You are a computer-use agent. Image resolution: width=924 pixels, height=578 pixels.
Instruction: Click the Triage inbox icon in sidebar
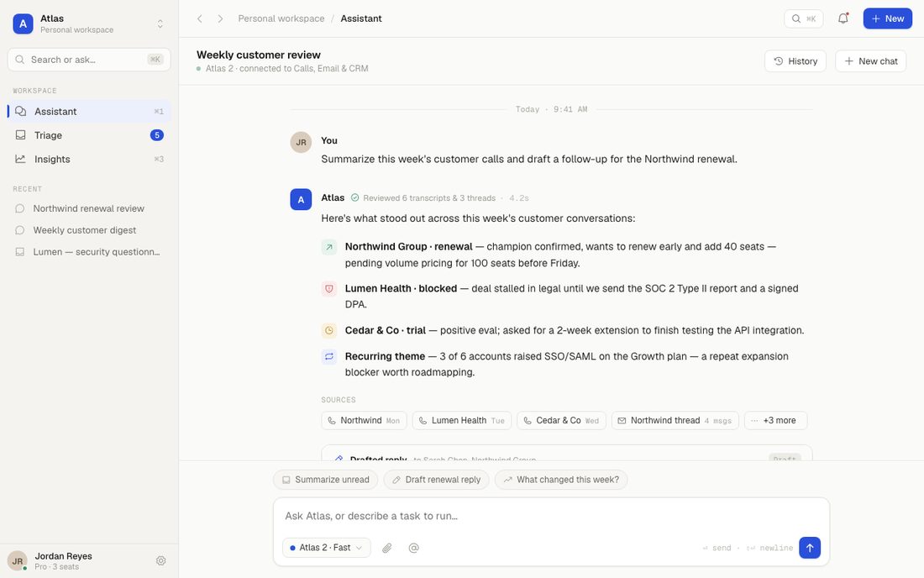pyautogui.click(x=21, y=135)
